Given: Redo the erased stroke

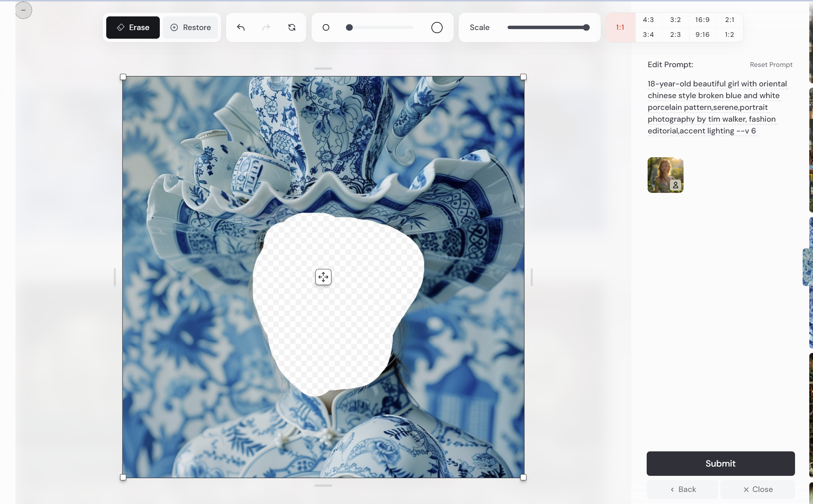Looking at the screenshot, I should coord(266,27).
